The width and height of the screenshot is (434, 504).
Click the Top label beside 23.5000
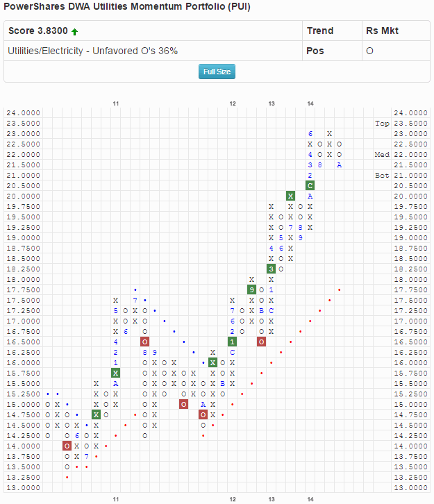[x=382, y=123]
